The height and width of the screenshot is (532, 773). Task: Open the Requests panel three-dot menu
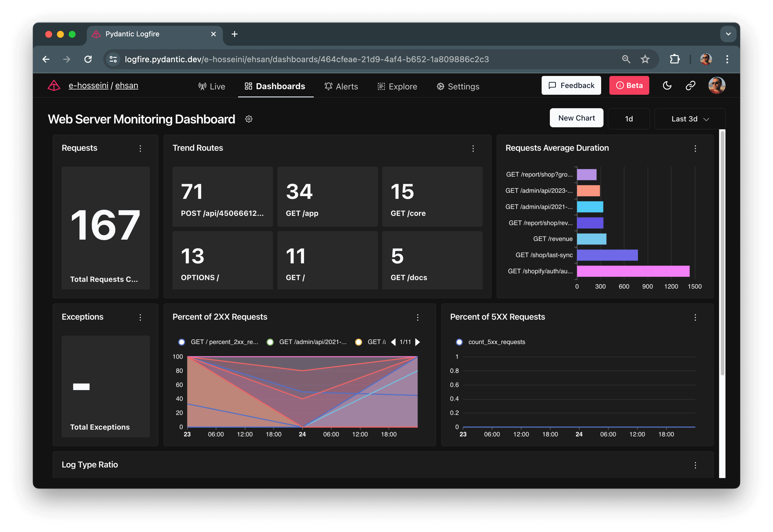(140, 148)
